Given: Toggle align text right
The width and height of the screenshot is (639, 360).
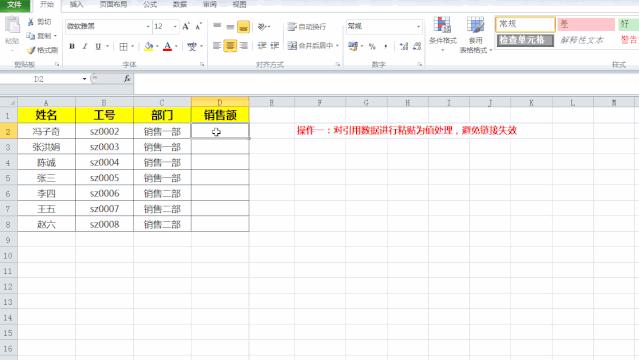Looking at the screenshot, I should click(244, 46).
